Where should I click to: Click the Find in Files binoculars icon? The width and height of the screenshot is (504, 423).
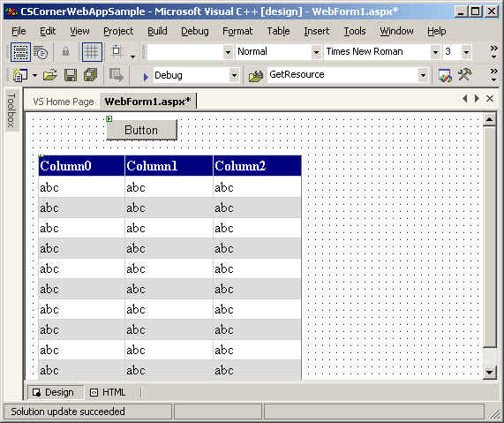256,76
